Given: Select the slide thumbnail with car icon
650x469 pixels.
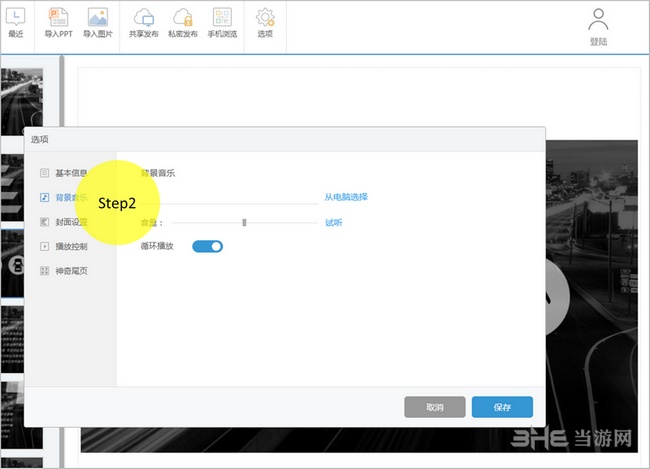Looking at the screenshot, I should [x=12, y=264].
